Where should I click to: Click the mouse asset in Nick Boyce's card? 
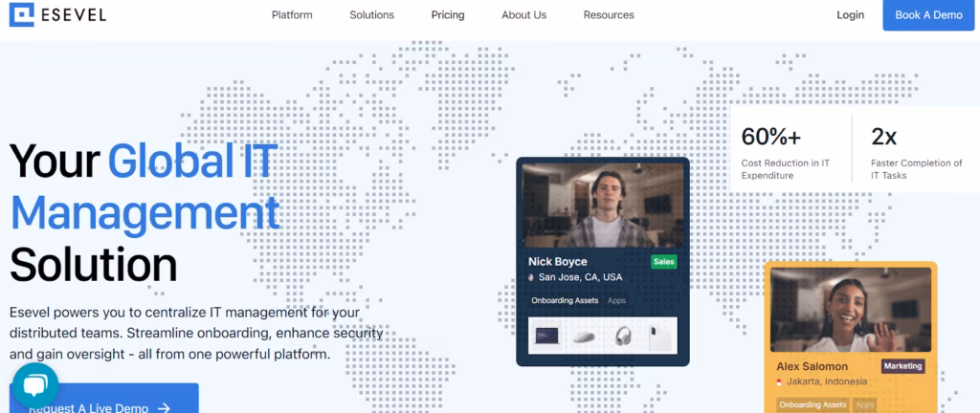(585, 337)
